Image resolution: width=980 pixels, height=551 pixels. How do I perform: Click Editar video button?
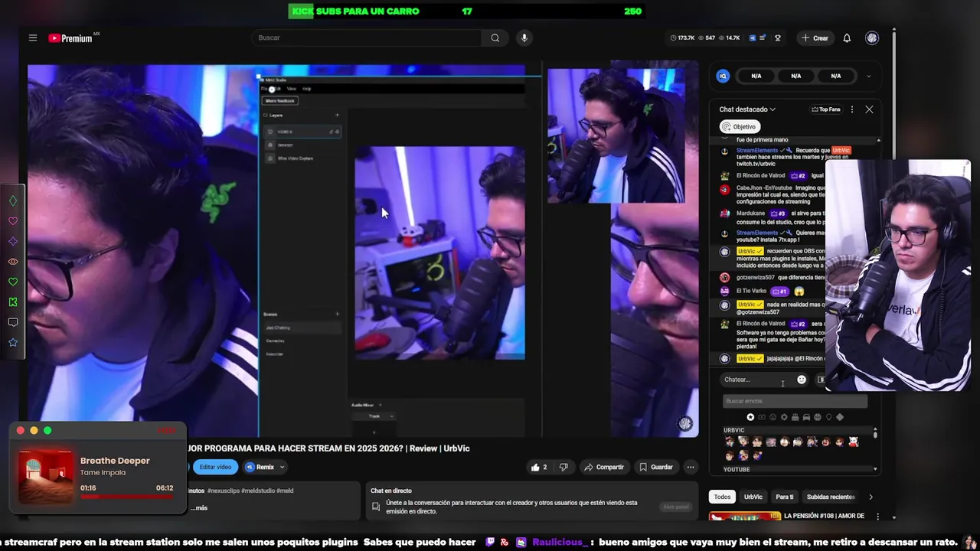pyautogui.click(x=215, y=467)
